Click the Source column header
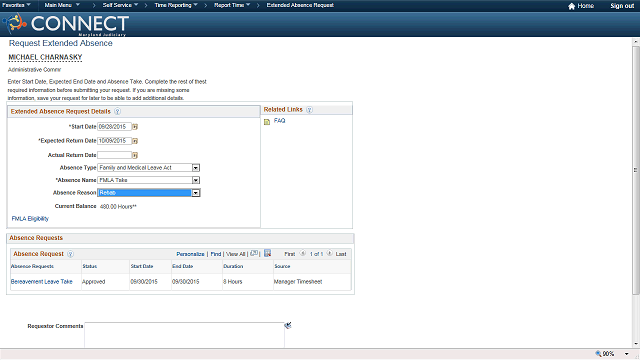 (x=282, y=266)
